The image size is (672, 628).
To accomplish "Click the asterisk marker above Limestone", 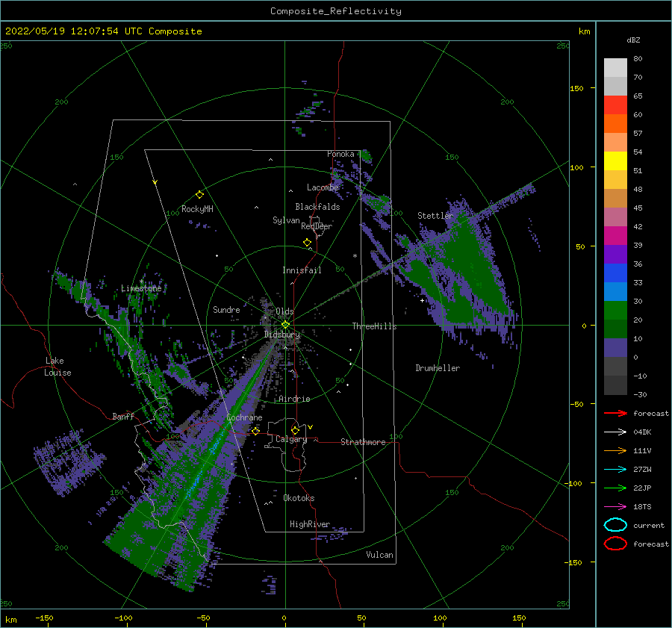I will pos(141,282).
